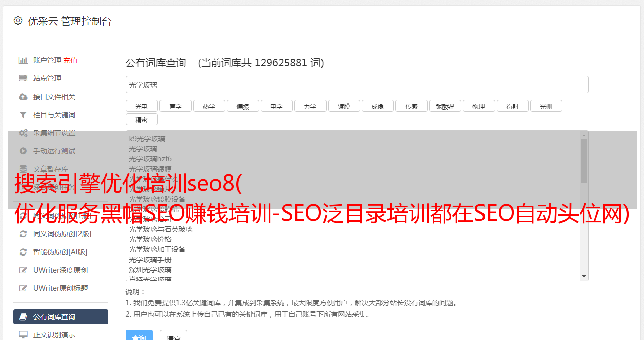
Task: Select the 光电 keyword tag
Action: [x=141, y=106]
